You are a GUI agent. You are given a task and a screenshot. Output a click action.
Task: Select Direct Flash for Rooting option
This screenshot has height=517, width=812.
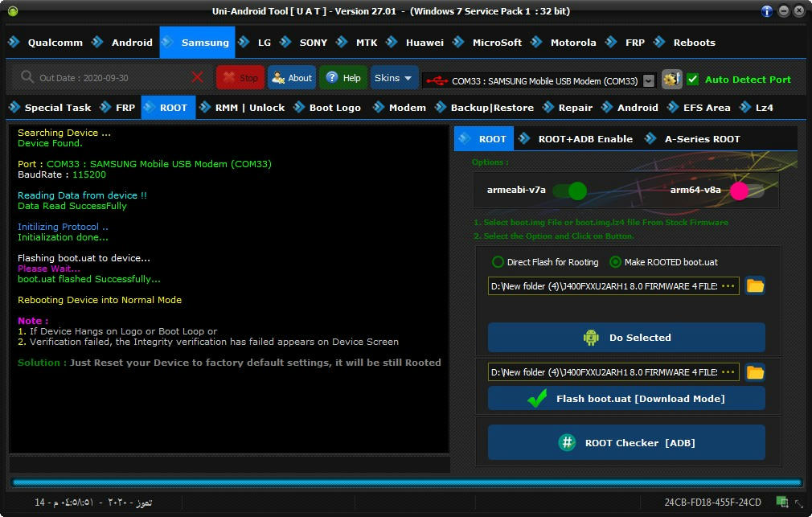(545, 262)
